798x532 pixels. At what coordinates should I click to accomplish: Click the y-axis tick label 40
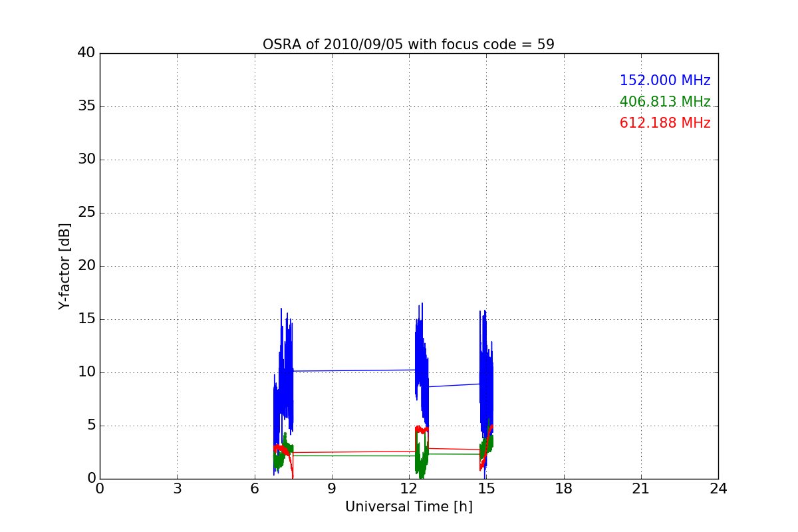tap(86, 53)
